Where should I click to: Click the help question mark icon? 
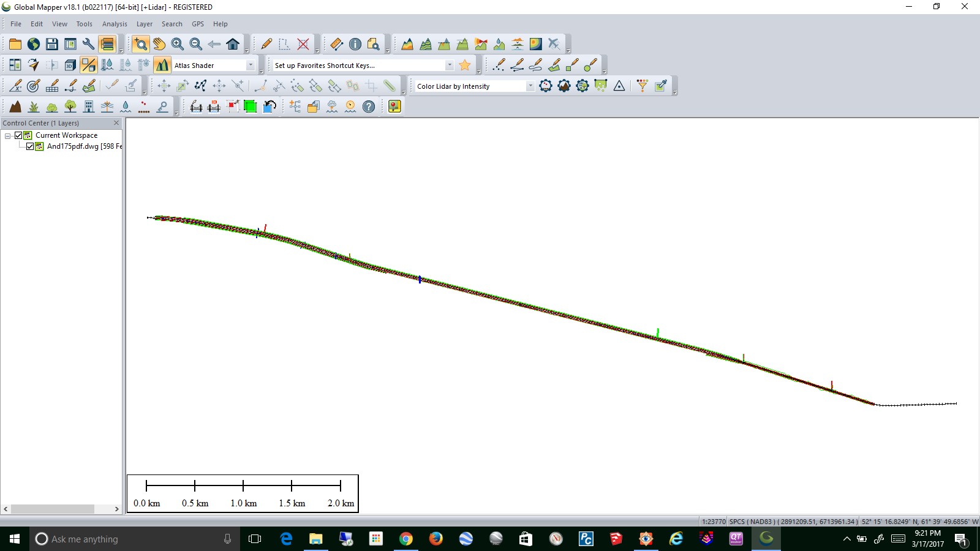369,107
